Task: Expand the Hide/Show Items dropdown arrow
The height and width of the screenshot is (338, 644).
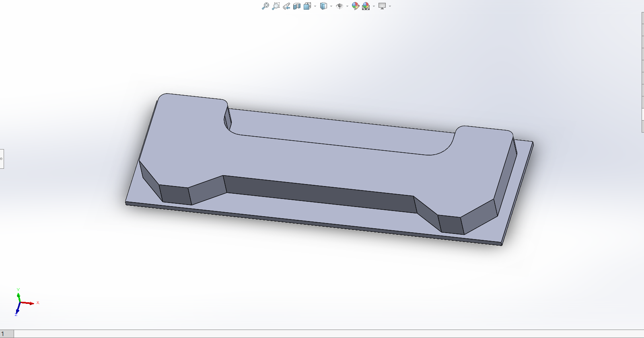Action: click(x=347, y=6)
